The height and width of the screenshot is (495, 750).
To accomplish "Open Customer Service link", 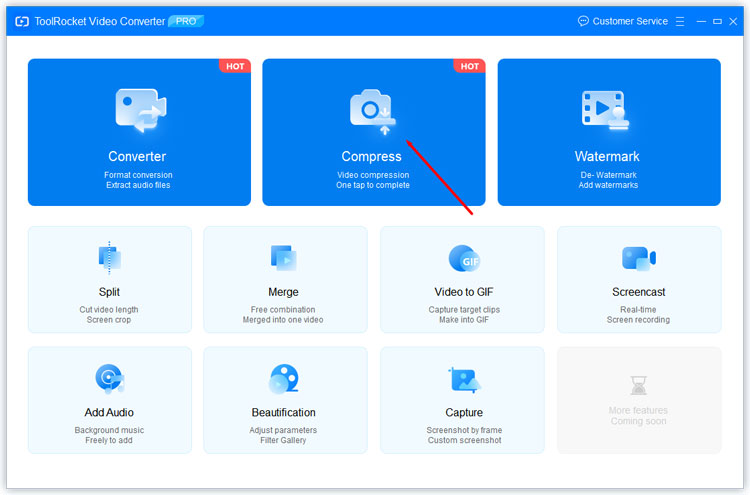I will (630, 21).
